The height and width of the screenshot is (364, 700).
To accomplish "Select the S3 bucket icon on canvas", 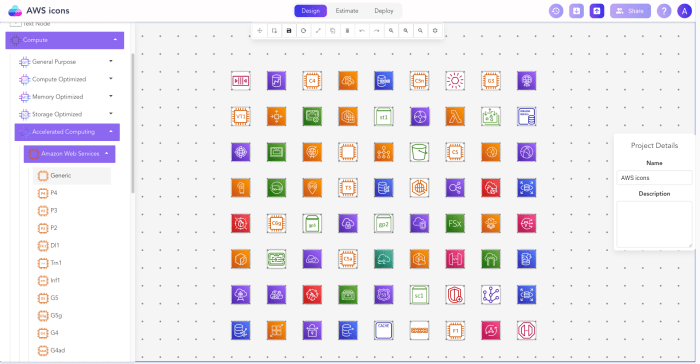I will pos(419,152).
